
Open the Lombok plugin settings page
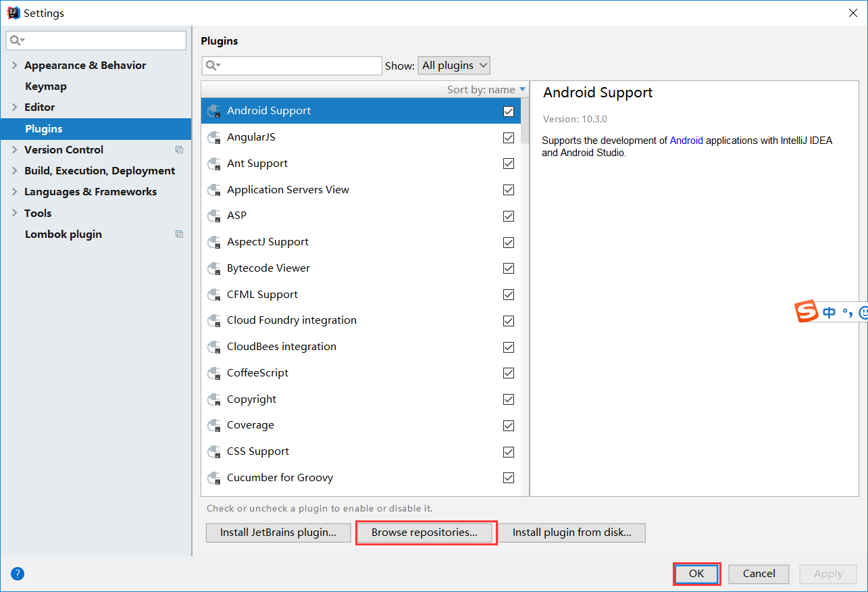click(95, 235)
